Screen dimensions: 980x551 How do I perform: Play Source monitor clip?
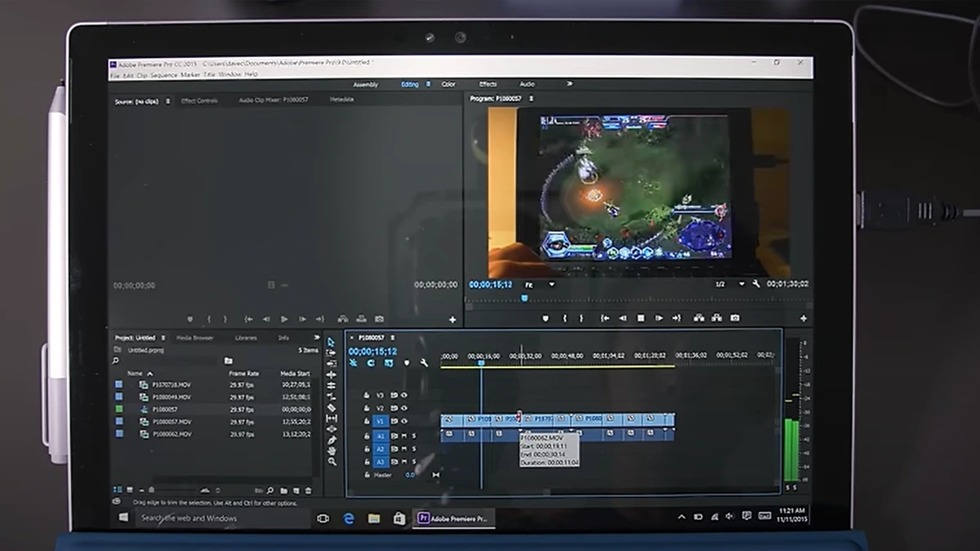coord(284,319)
